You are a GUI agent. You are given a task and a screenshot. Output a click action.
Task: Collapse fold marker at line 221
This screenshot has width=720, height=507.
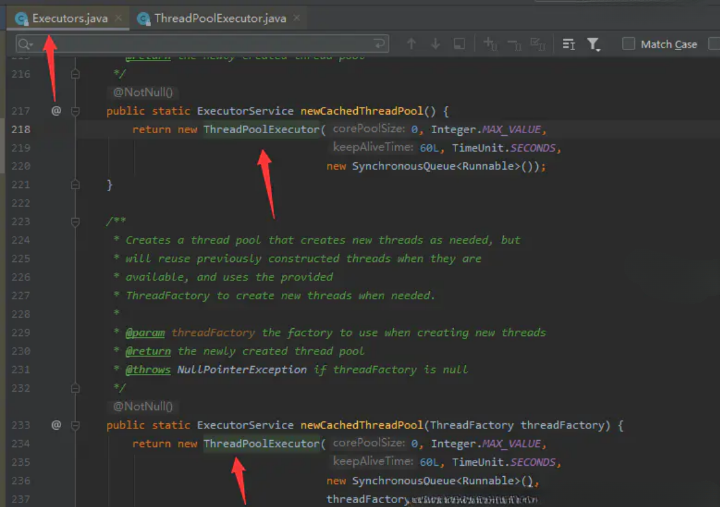pos(75,185)
